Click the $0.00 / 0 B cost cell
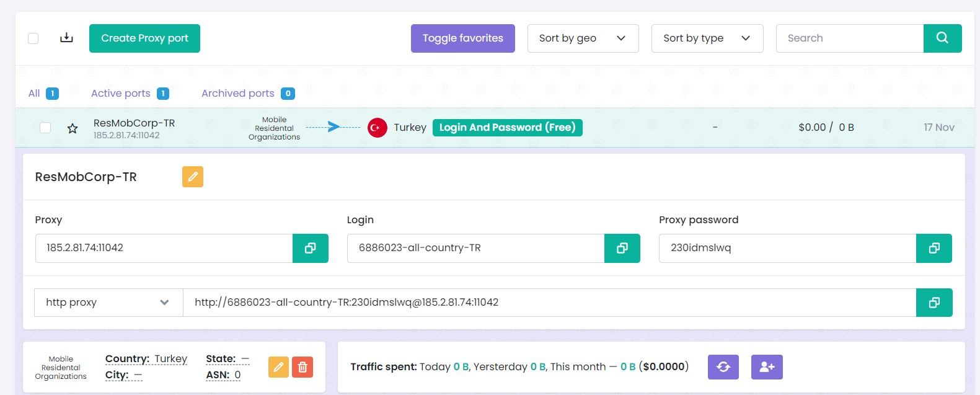Image resolution: width=980 pixels, height=395 pixels. pos(826,128)
